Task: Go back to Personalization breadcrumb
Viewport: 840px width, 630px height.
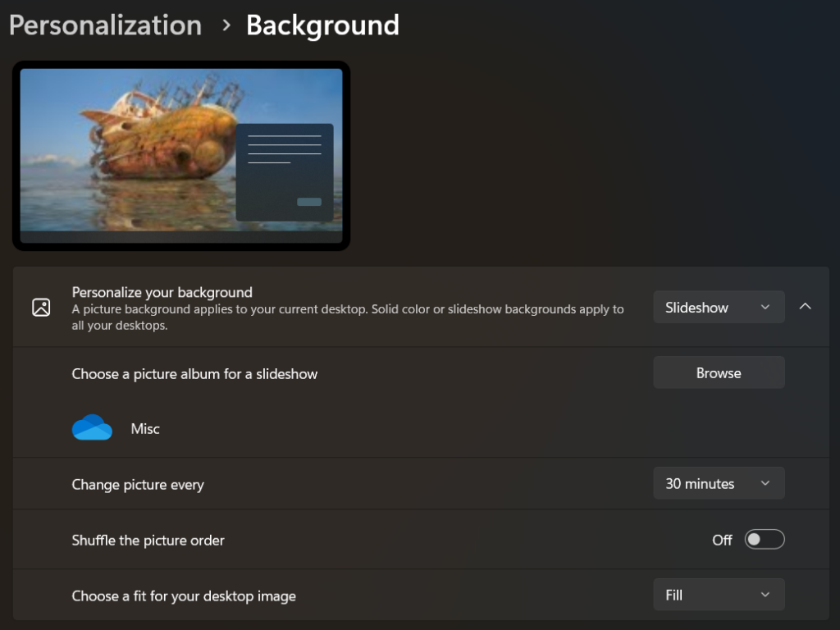Action: click(106, 25)
